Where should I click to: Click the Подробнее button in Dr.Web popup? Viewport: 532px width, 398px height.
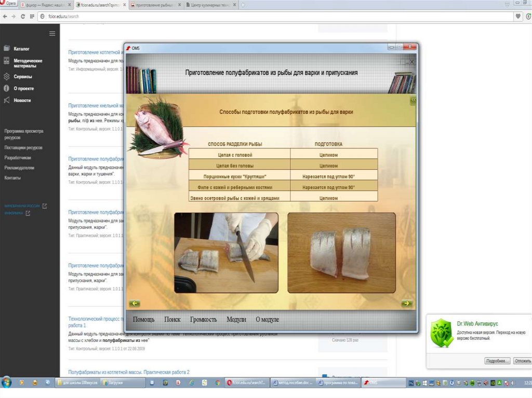click(x=496, y=361)
